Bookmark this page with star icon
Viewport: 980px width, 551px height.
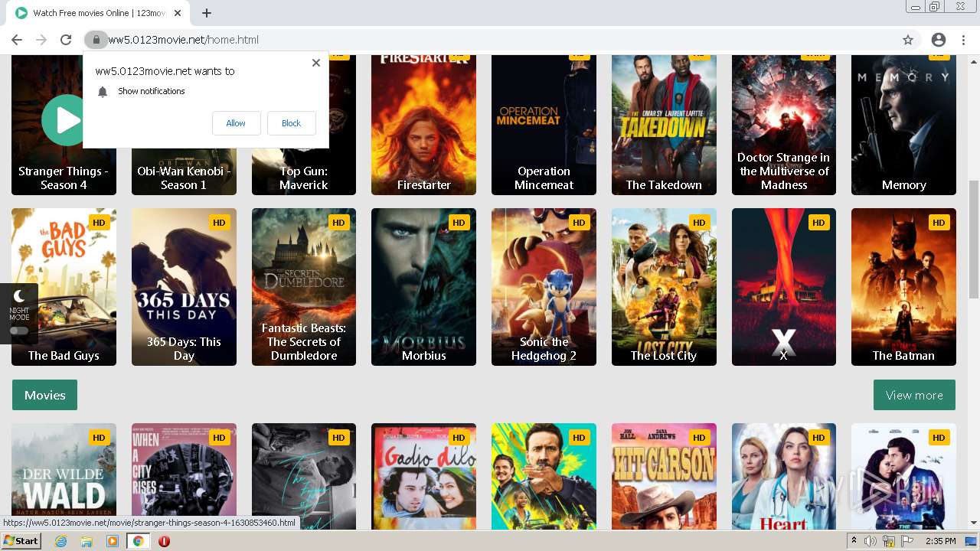click(x=908, y=40)
